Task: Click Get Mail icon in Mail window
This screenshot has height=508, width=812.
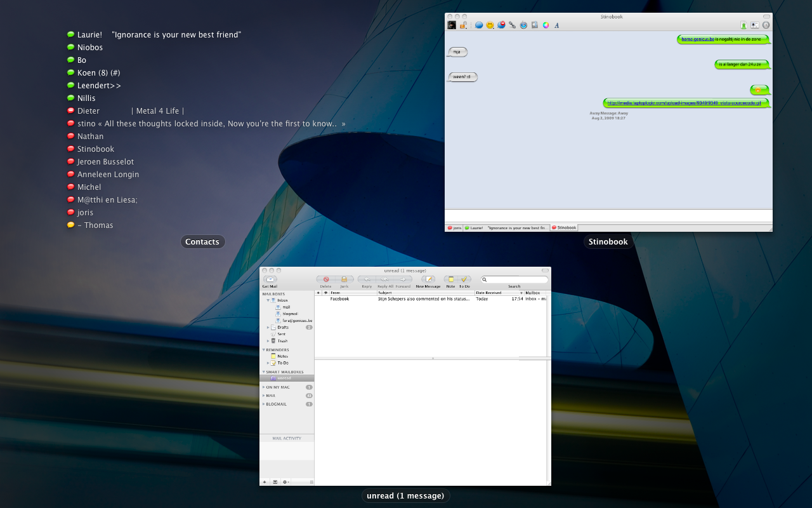Action: click(x=270, y=279)
